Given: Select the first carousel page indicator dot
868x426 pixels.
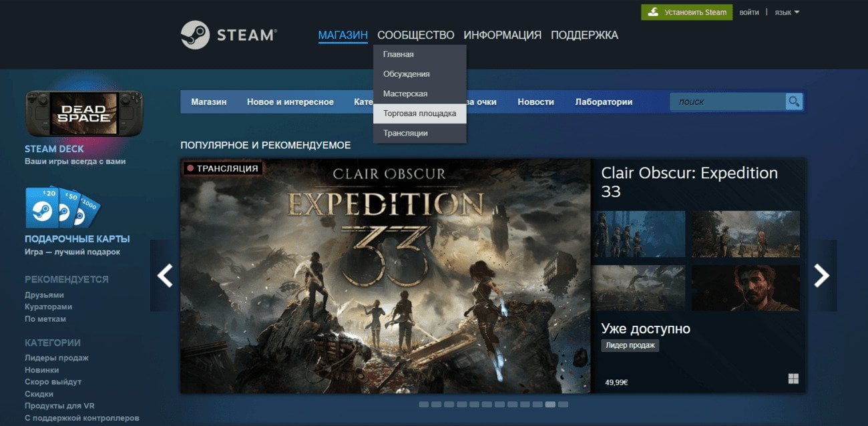Looking at the screenshot, I should pos(423,405).
